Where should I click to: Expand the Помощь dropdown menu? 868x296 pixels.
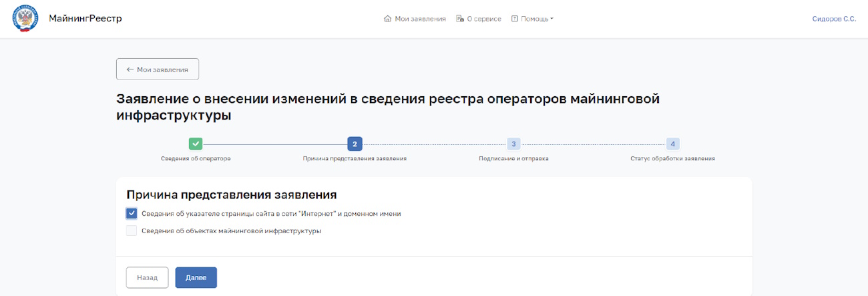(533, 19)
